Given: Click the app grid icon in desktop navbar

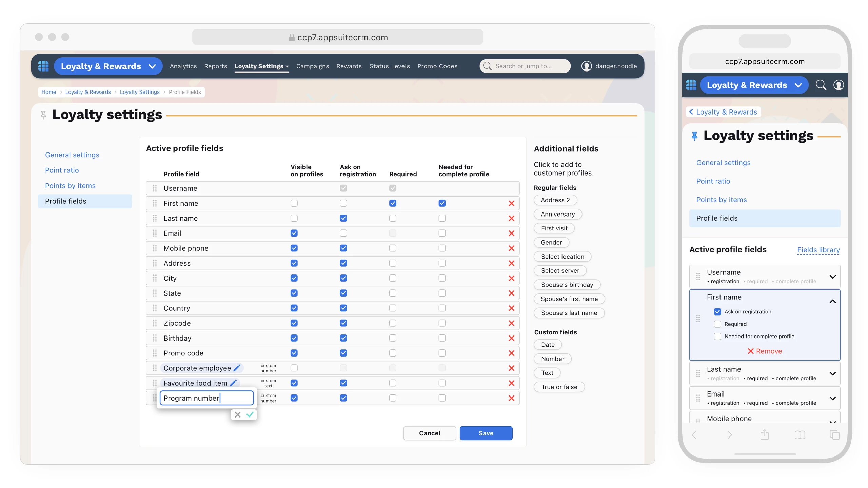Looking at the screenshot, I should pos(43,66).
